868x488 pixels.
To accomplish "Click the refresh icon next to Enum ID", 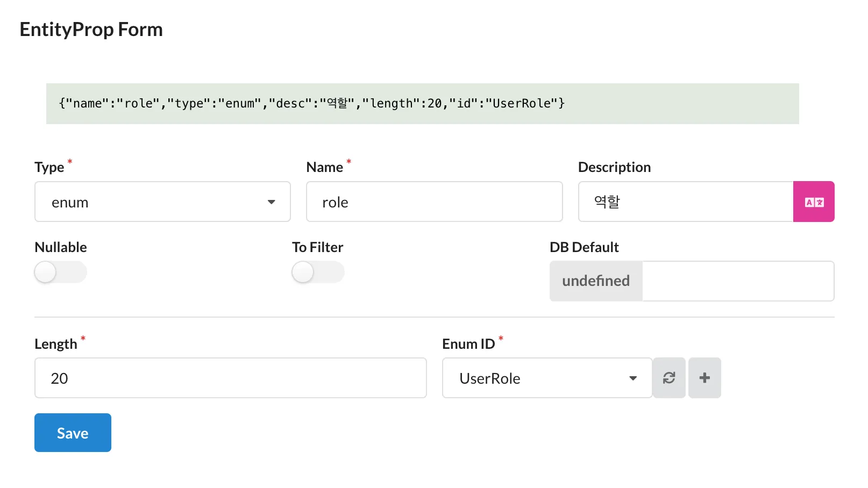I will pos(668,378).
